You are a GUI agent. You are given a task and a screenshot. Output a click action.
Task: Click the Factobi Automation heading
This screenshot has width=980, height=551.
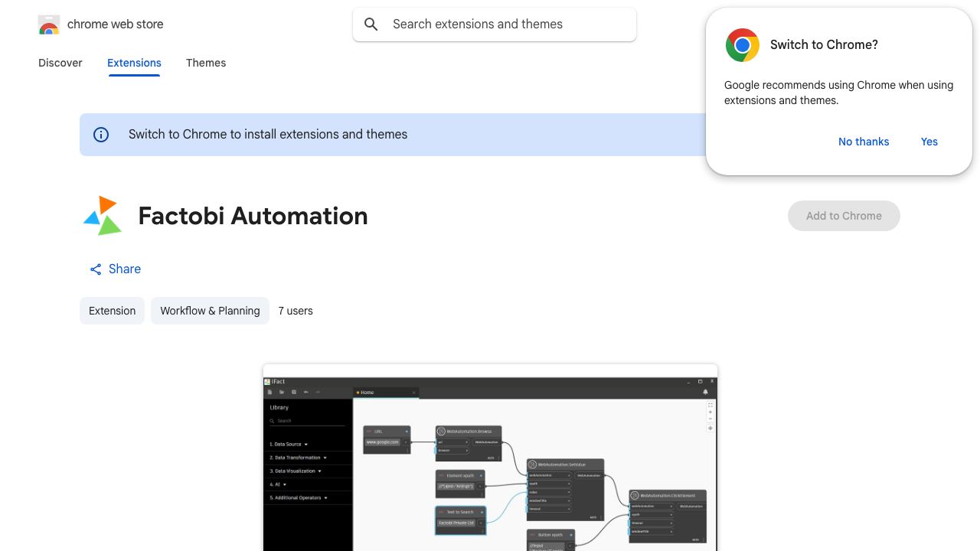[x=253, y=216]
